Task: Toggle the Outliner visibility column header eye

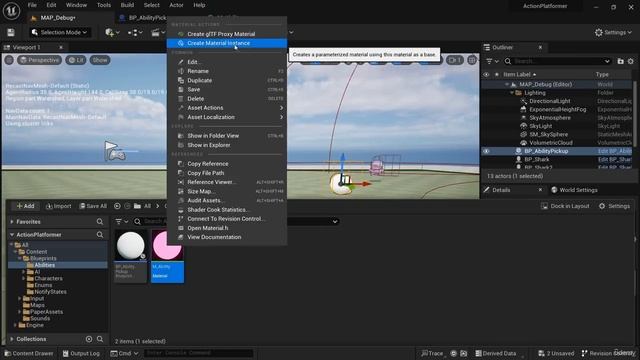Action: tap(486, 75)
